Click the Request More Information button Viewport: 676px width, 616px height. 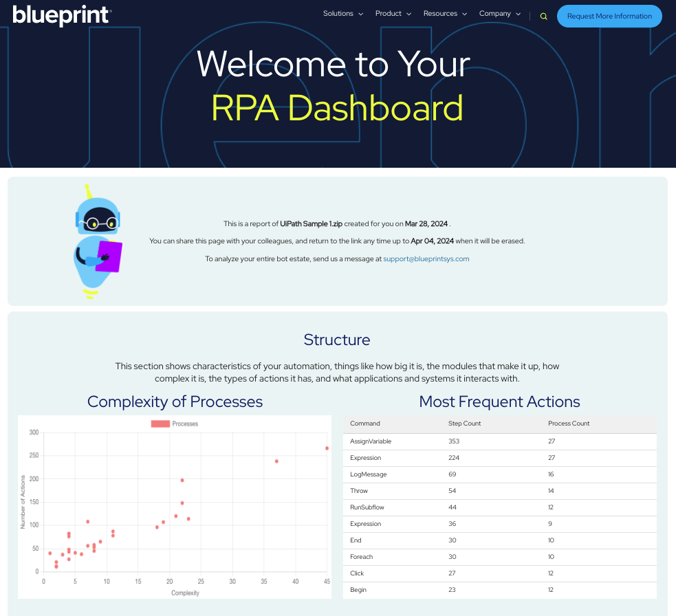609,16
